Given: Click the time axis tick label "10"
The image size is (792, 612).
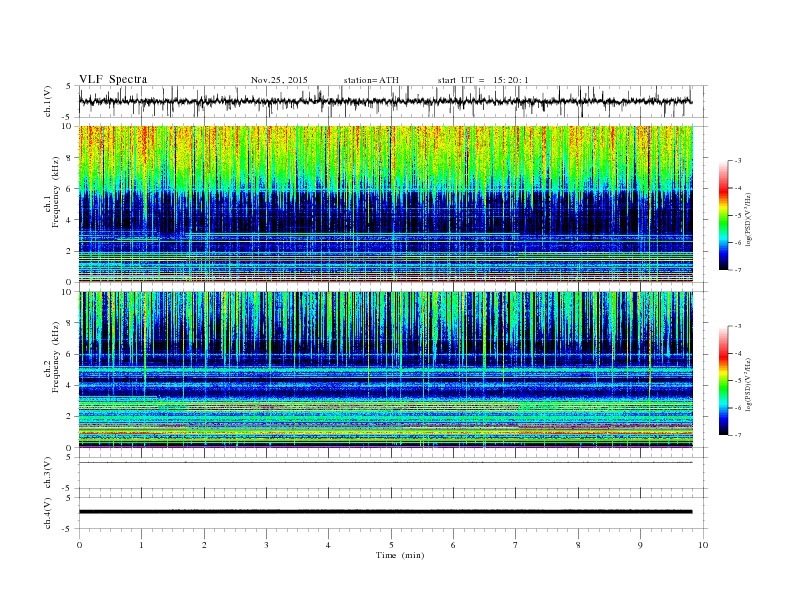Looking at the screenshot, I should pos(703,545).
